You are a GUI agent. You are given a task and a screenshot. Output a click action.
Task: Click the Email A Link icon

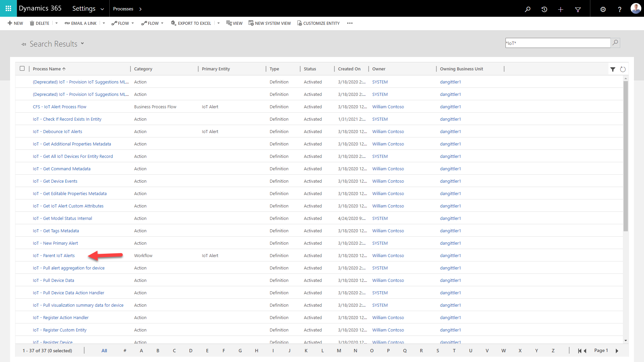[x=67, y=23]
